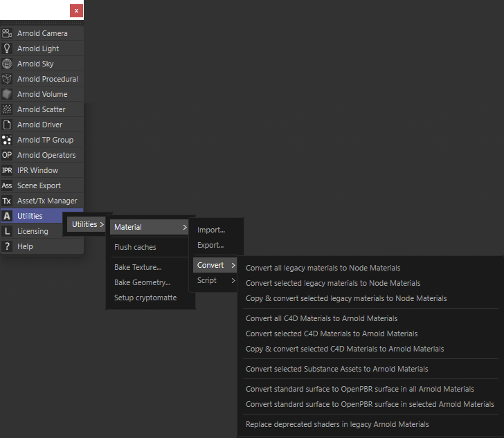Open Help entry
Screen dimensions: 504x438
point(42,246)
